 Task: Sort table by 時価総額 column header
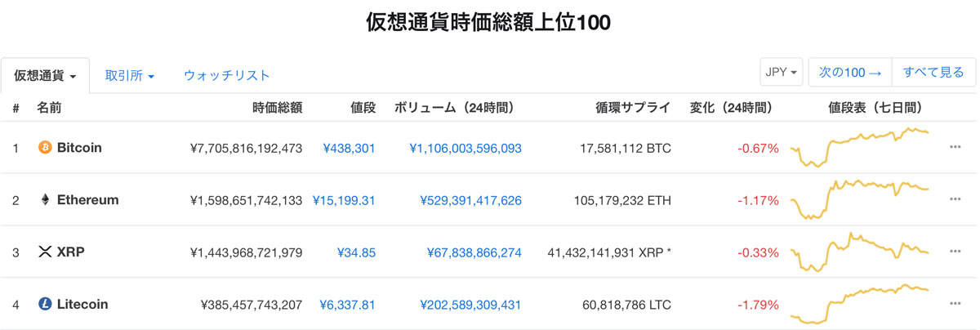point(278,108)
